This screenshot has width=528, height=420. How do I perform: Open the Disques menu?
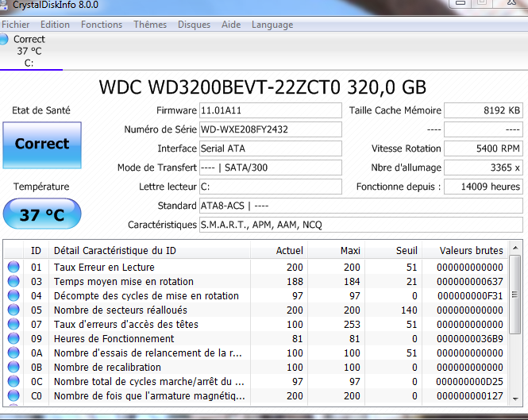[194, 25]
